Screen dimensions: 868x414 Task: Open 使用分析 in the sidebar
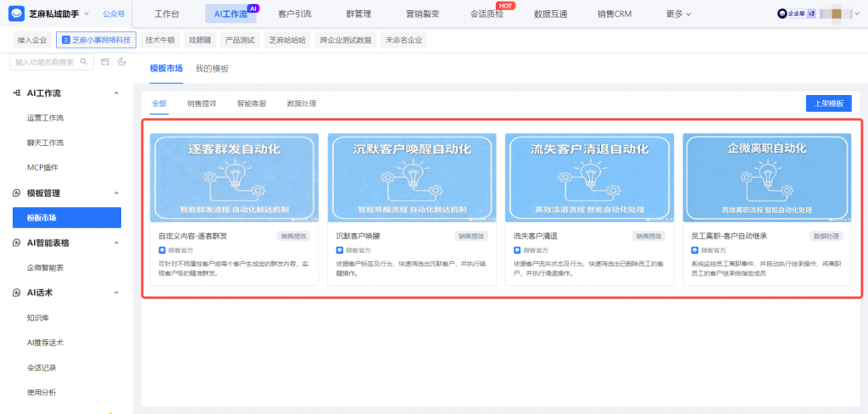(42, 393)
